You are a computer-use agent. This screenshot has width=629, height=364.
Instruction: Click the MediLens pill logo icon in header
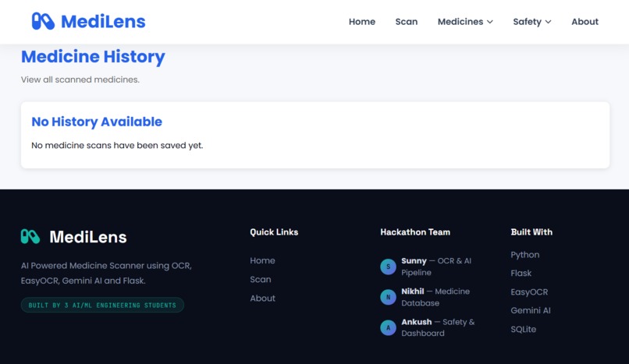tap(43, 21)
